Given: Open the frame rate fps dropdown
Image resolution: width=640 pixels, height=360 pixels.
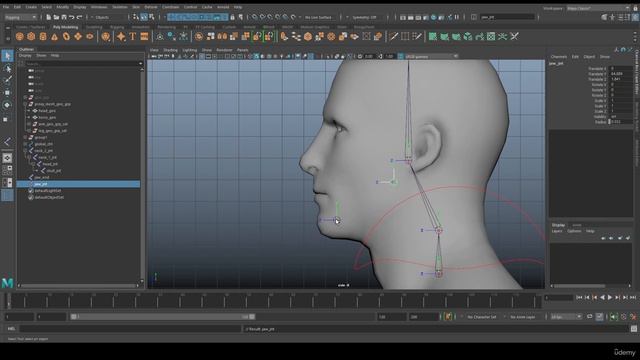Looking at the screenshot, I should [x=566, y=317].
